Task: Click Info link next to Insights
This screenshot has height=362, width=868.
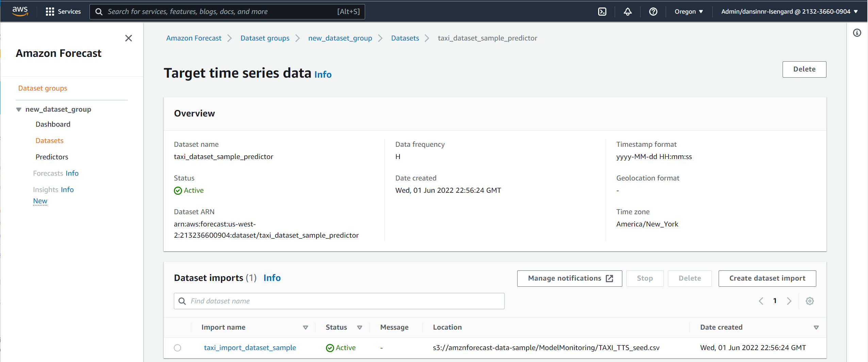Action: click(67, 190)
